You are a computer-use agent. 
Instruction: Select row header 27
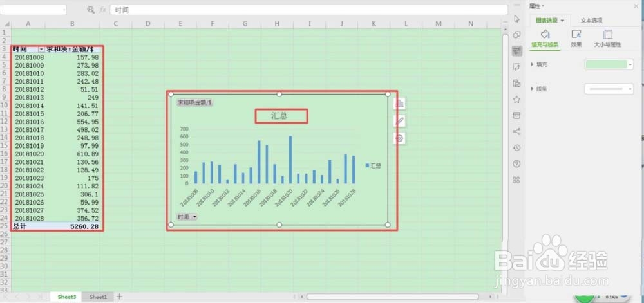5,242
